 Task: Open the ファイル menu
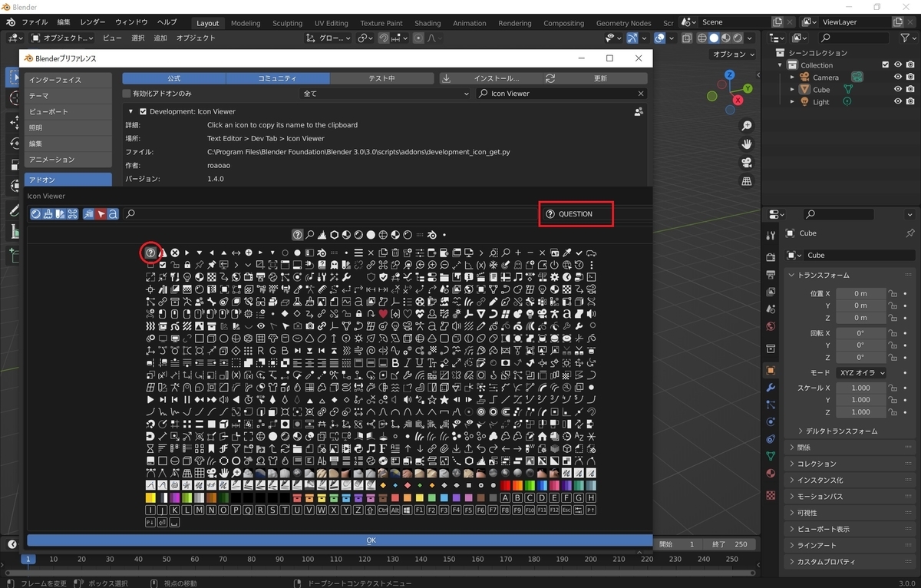pos(34,22)
